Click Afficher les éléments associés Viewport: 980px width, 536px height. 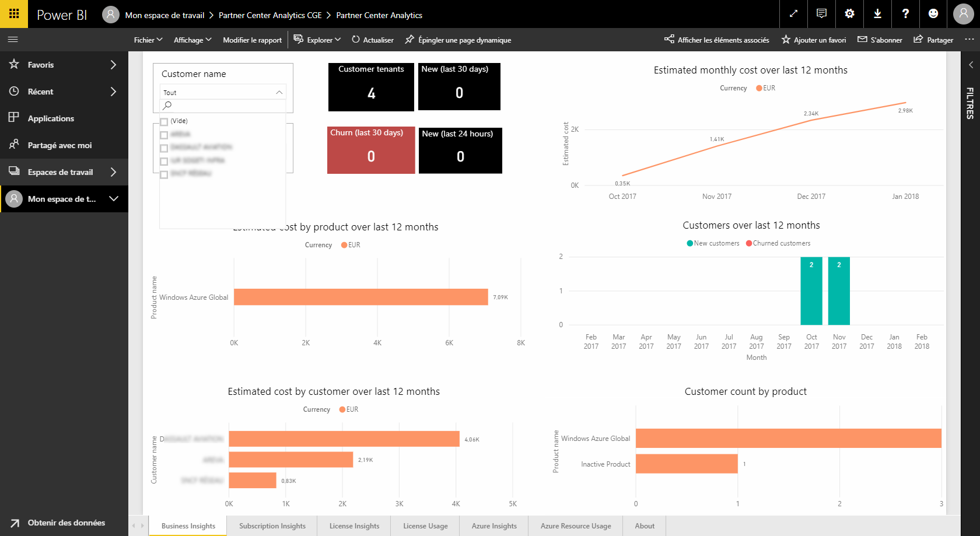pos(716,40)
